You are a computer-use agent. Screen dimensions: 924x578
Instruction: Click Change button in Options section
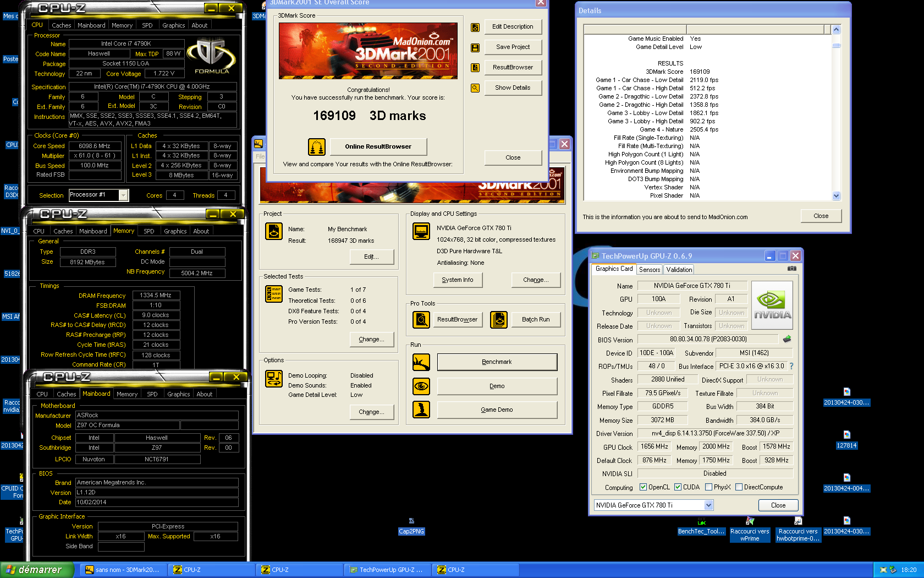click(372, 412)
